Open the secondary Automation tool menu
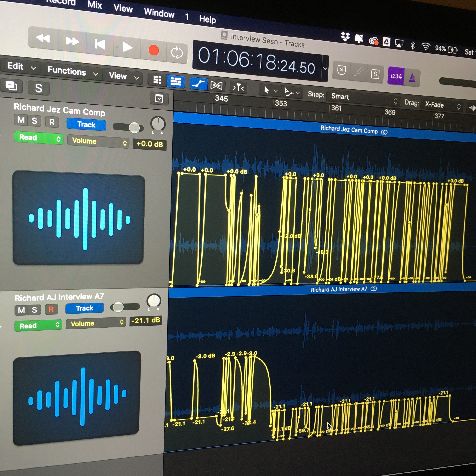Viewport: 476px width, 476px height. pyautogui.click(x=292, y=92)
